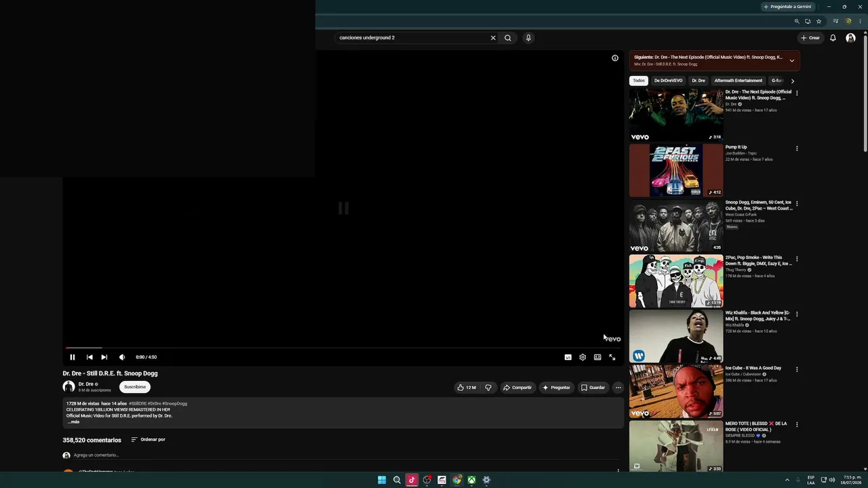Viewport: 868px width, 488px height.
Task: Open Windows taskbar search
Action: (397, 480)
